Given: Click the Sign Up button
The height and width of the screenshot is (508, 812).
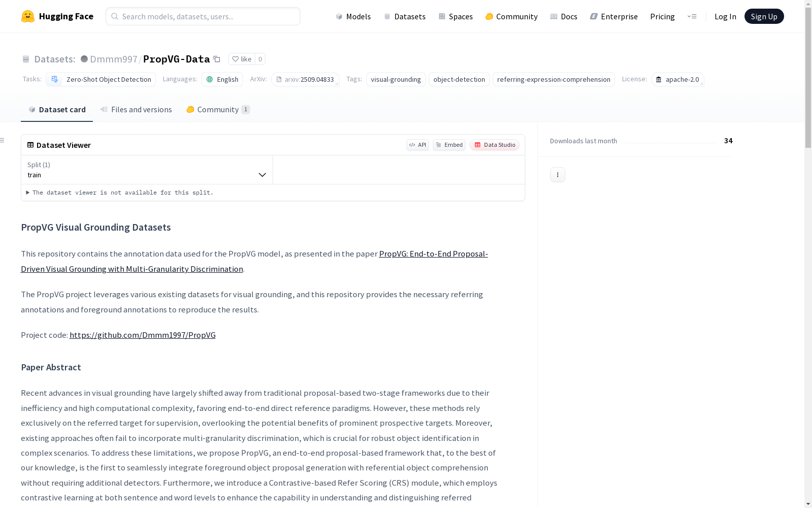Looking at the screenshot, I should (x=764, y=16).
